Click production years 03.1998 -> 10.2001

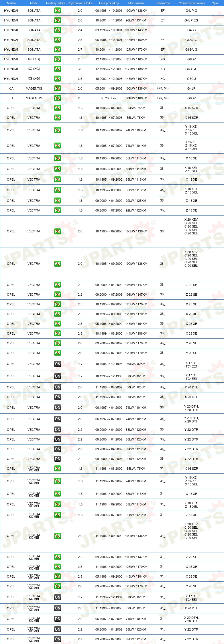click(x=109, y=30)
